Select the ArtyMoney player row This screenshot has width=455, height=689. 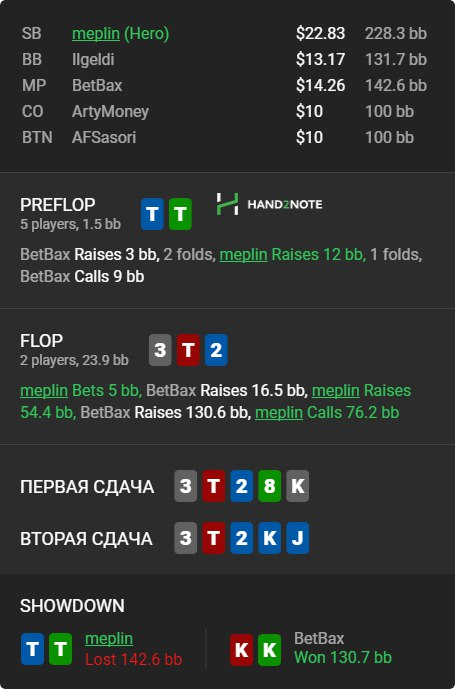pyautogui.click(x=224, y=111)
